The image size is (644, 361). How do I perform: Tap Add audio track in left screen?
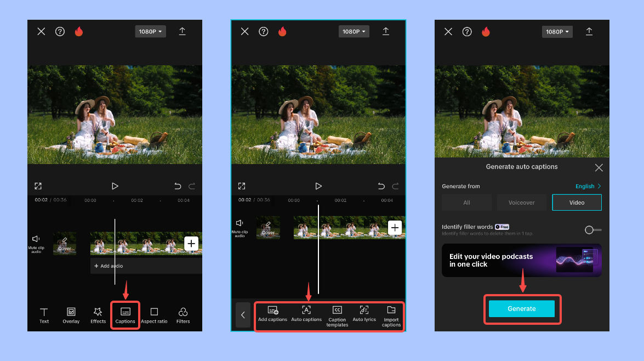tap(146, 266)
